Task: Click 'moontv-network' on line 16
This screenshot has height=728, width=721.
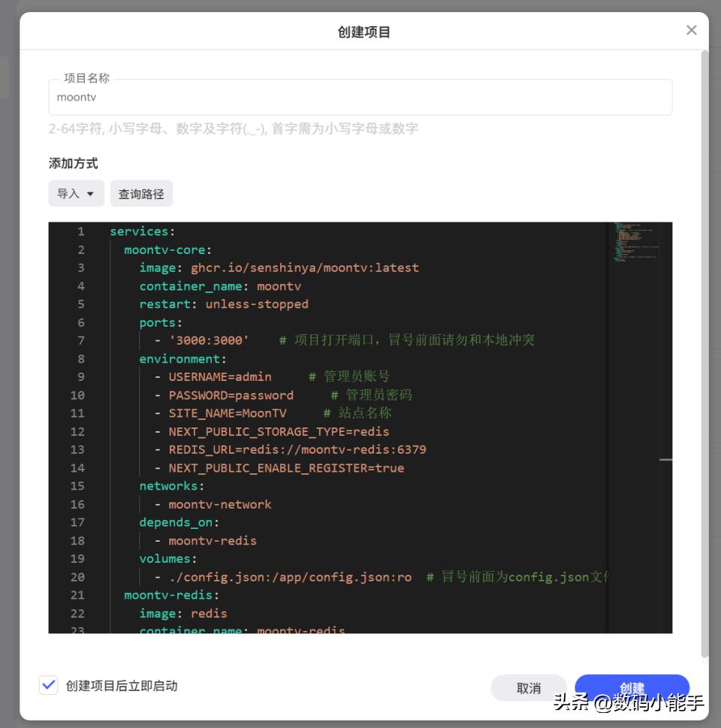Action: 220,504
